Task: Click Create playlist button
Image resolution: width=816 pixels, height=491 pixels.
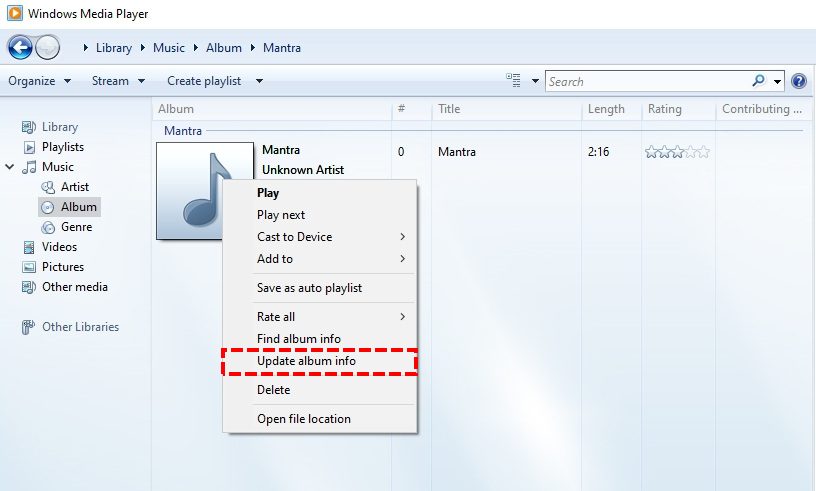Action: pyautogui.click(x=204, y=81)
